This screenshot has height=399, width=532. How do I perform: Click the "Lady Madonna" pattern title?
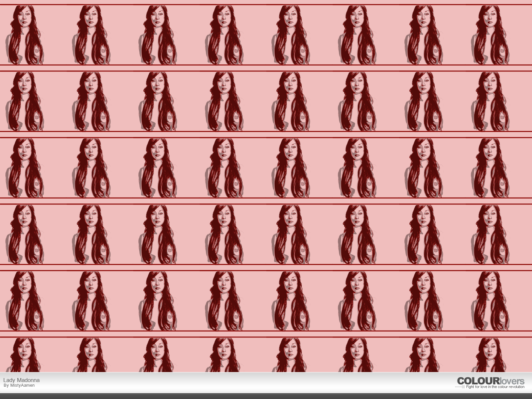pos(21,380)
